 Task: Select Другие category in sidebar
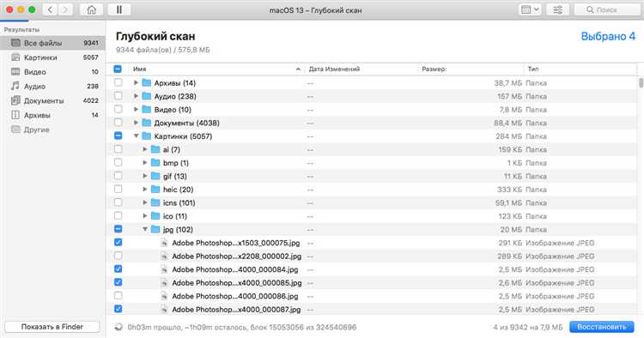52,130
